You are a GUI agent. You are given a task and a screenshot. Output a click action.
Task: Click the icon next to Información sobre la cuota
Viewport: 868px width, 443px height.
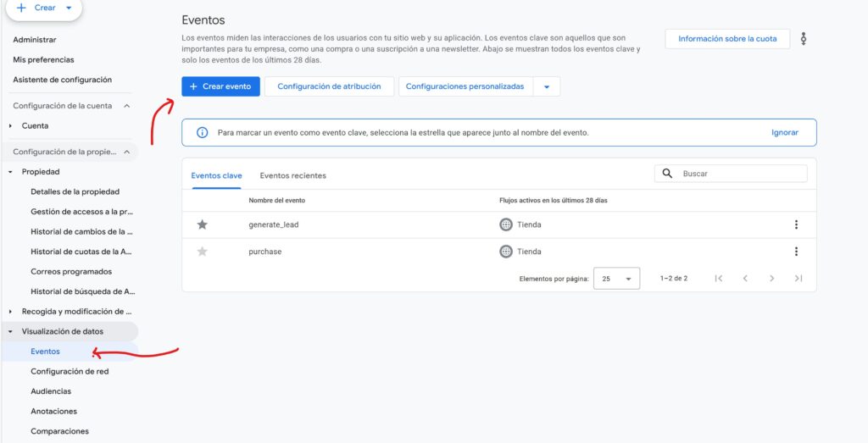click(x=804, y=39)
